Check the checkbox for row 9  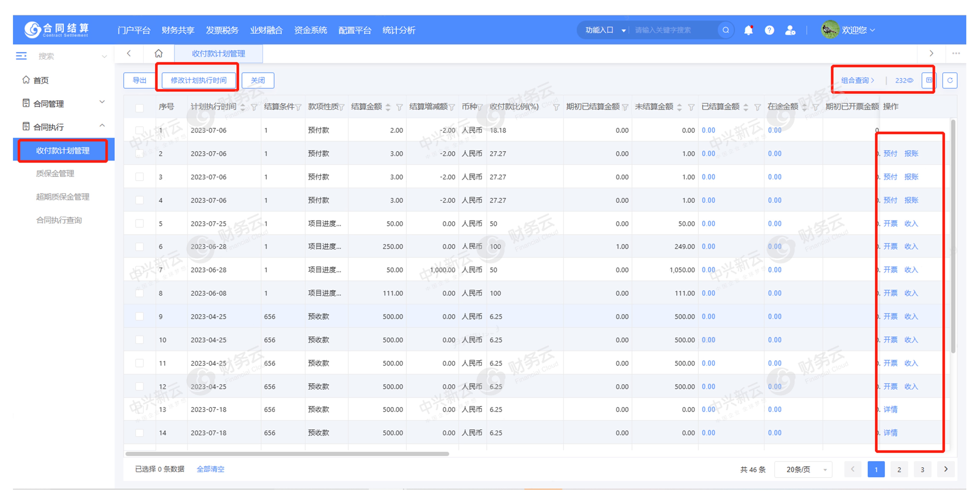(140, 316)
